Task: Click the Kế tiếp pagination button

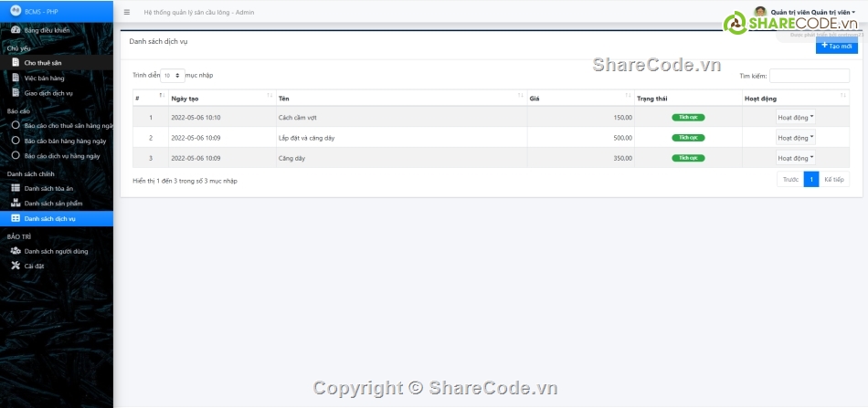Action: point(833,180)
